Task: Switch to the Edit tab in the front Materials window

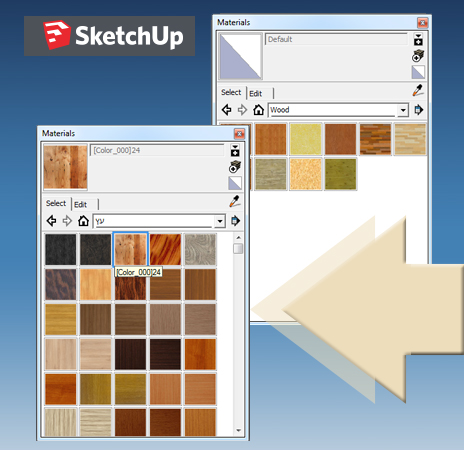Action: click(81, 205)
